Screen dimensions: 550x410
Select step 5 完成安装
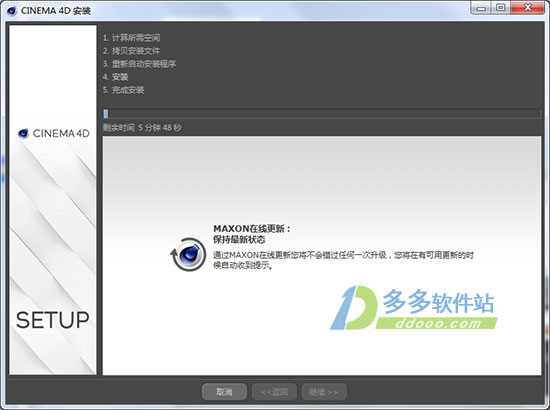pyautogui.click(x=123, y=90)
